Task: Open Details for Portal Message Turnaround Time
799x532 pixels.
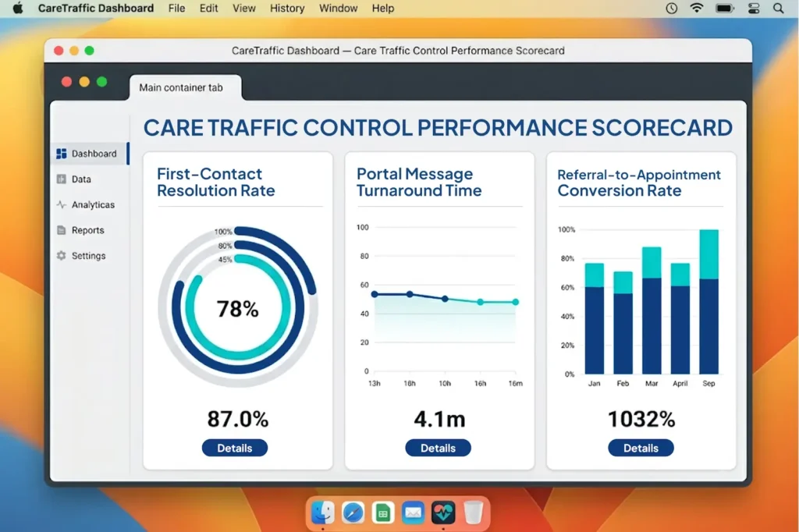Action: pos(438,448)
